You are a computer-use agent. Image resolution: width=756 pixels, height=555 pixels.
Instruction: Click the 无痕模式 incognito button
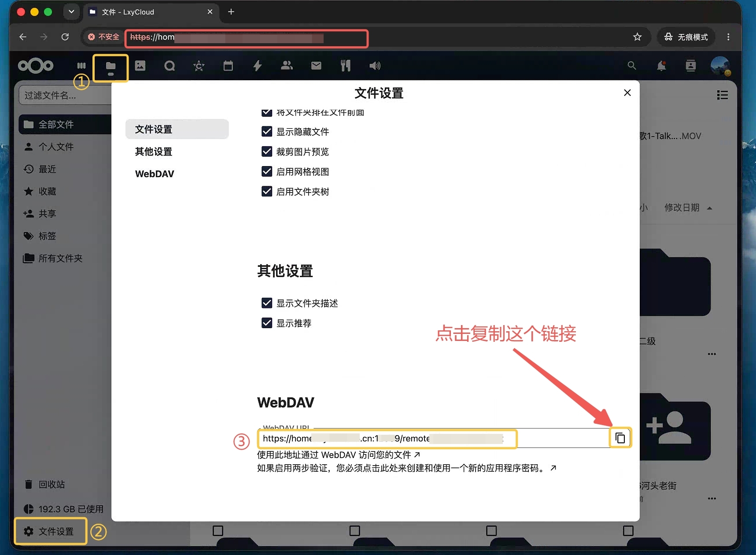point(686,37)
